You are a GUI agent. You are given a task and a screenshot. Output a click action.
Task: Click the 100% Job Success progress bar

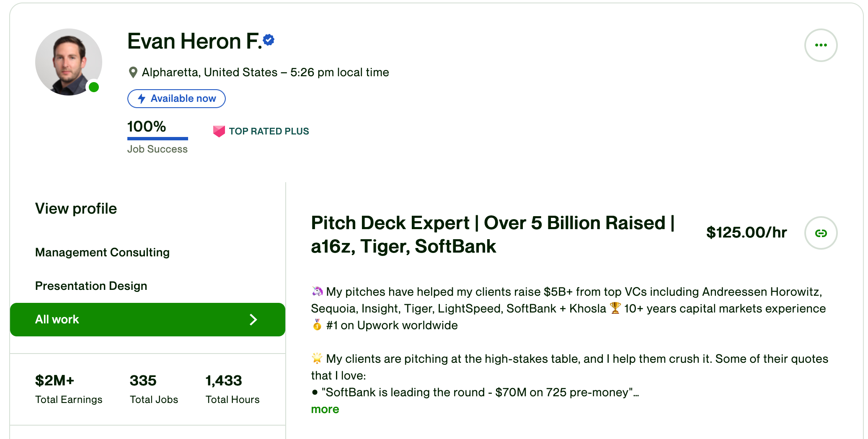(x=158, y=138)
